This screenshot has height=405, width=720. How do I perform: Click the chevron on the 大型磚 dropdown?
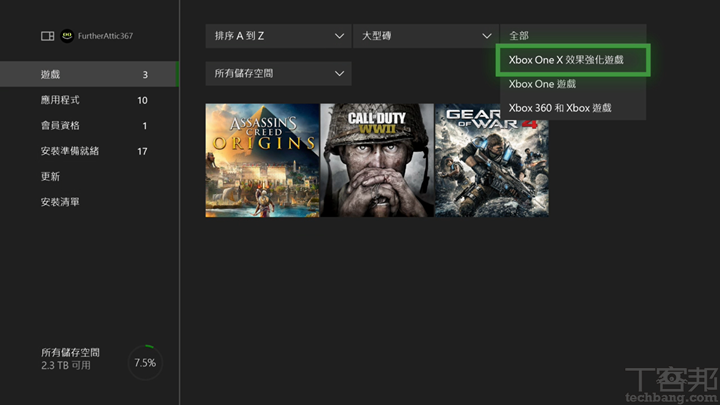[x=487, y=36]
